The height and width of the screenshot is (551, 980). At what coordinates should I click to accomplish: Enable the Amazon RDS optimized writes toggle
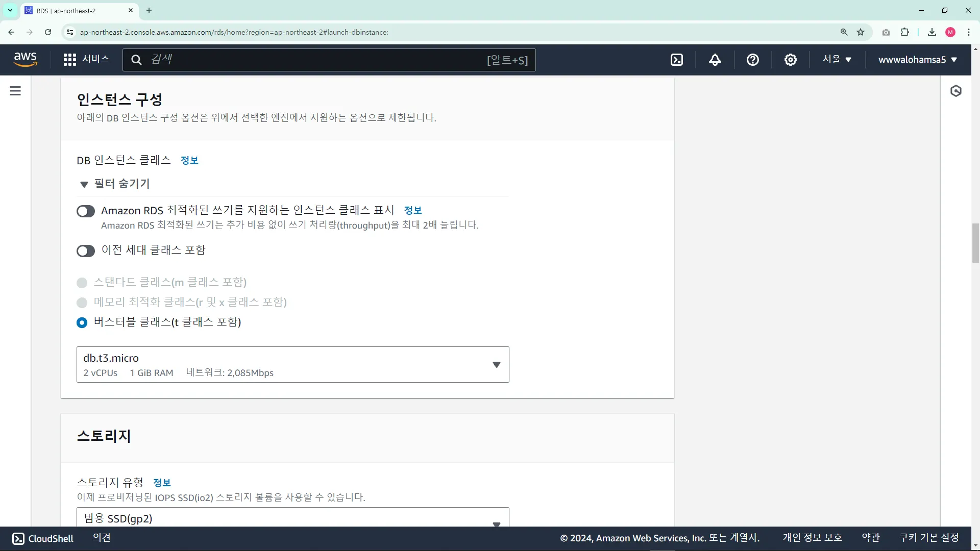(86, 211)
